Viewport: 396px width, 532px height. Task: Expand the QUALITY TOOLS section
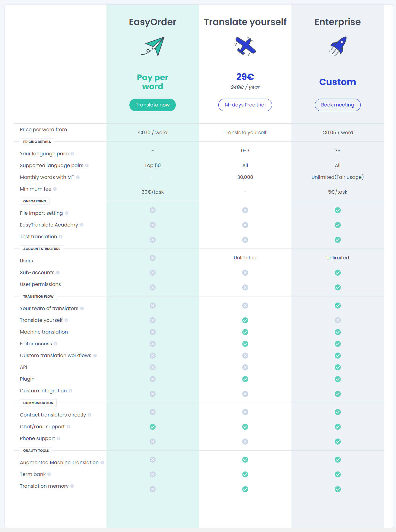36,450
